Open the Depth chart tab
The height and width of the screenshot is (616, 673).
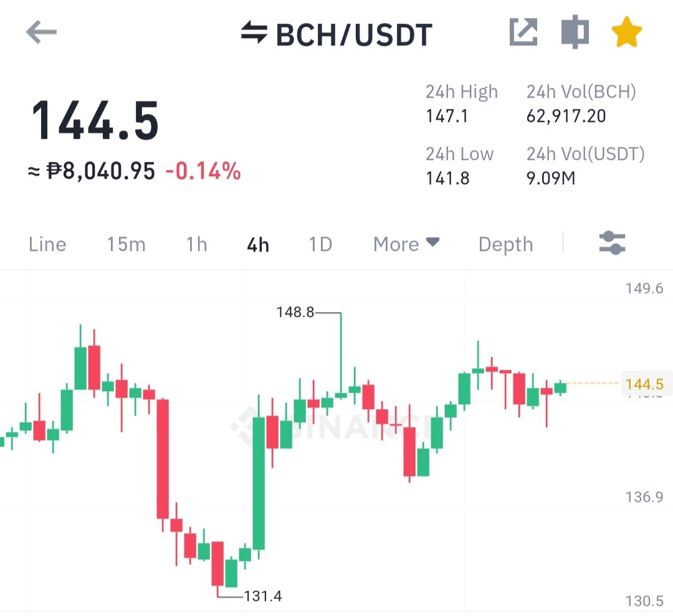505,245
